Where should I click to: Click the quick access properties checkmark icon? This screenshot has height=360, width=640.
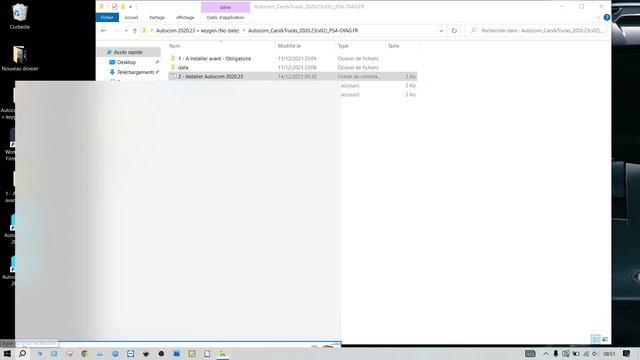click(x=114, y=7)
